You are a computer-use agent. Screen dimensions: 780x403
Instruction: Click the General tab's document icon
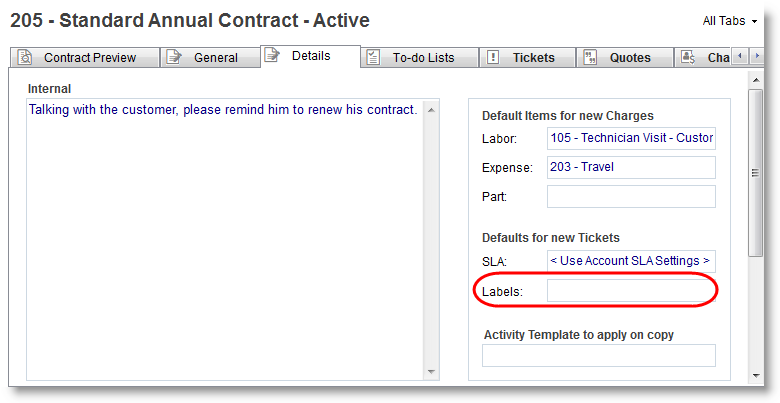174,58
